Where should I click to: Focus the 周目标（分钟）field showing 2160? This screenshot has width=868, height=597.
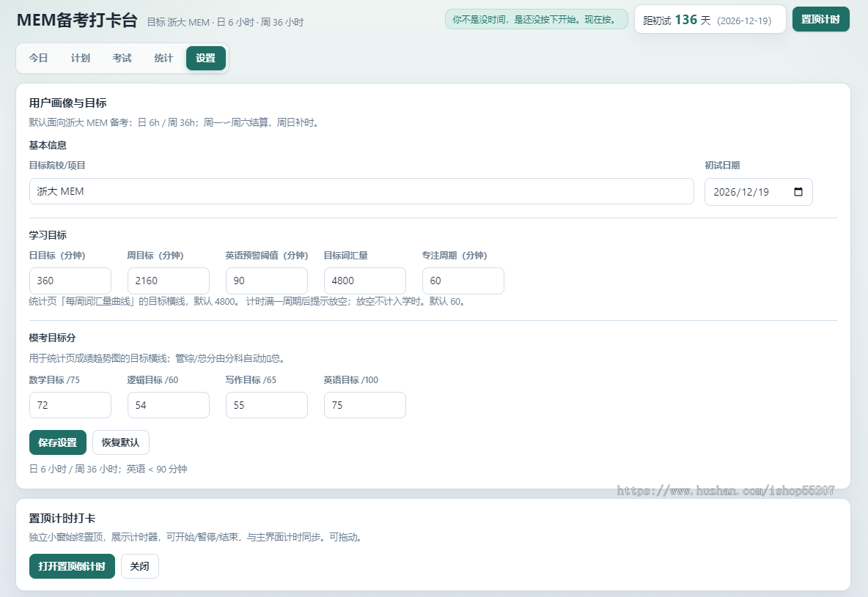coord(169,281)
